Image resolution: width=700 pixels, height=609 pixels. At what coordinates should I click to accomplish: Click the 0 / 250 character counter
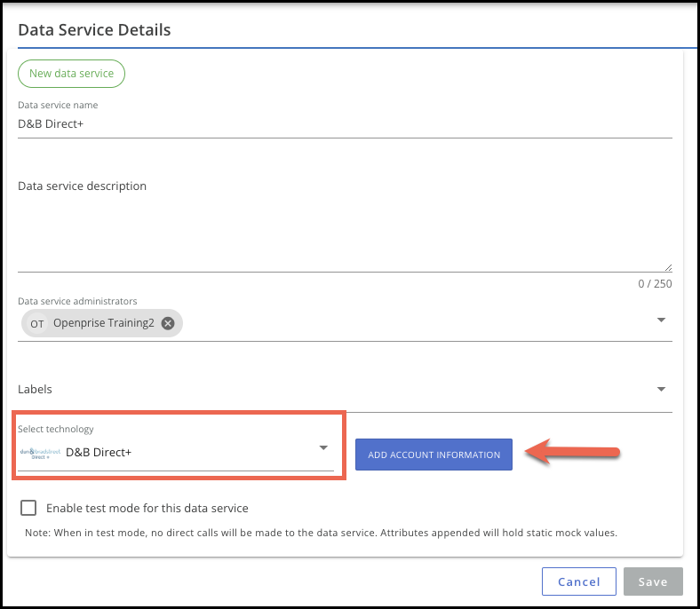[x=655, y=284]
